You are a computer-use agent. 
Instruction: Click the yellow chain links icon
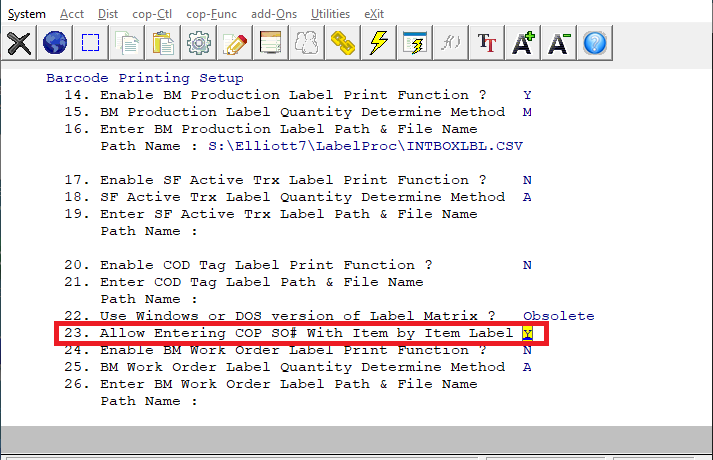[342, 43]
